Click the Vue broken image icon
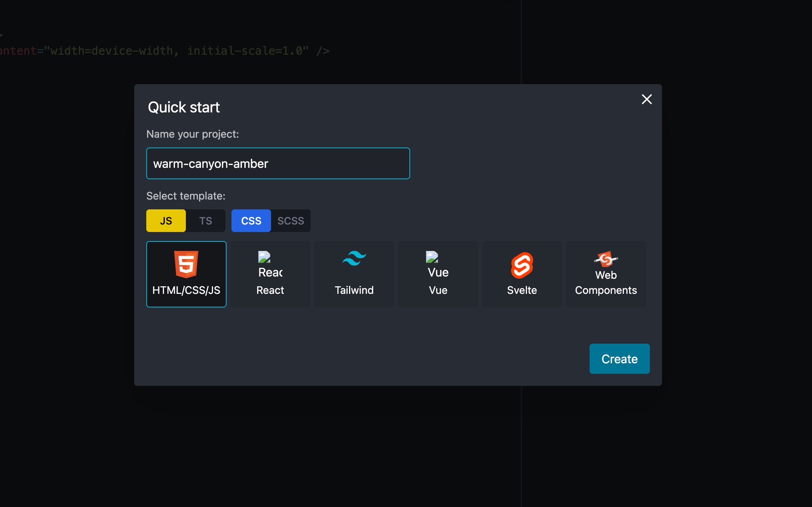Screen dimensions: 812x507 click(432, 257)
